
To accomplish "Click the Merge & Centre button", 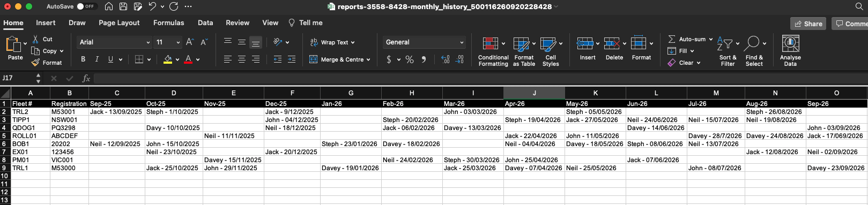I will tap(340, 59).
